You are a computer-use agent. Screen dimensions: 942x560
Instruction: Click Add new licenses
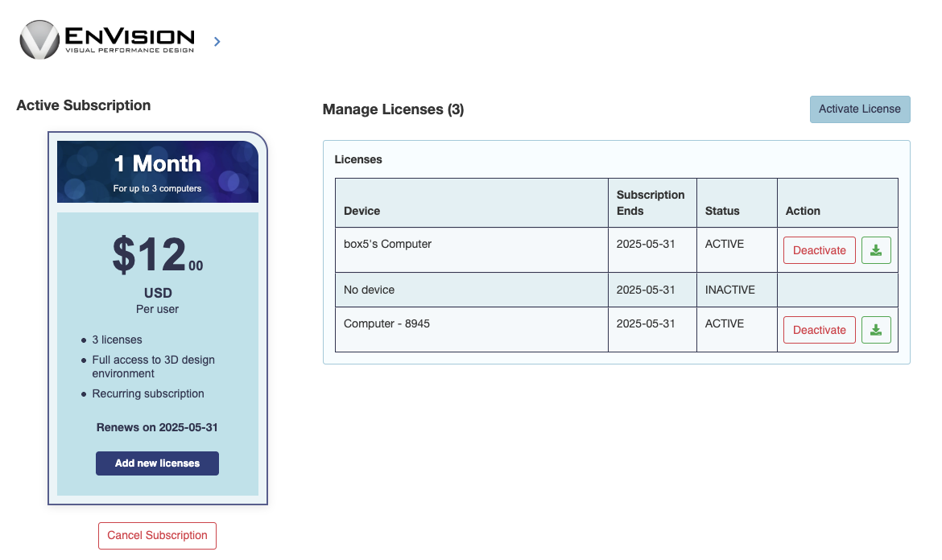(157, 463)
